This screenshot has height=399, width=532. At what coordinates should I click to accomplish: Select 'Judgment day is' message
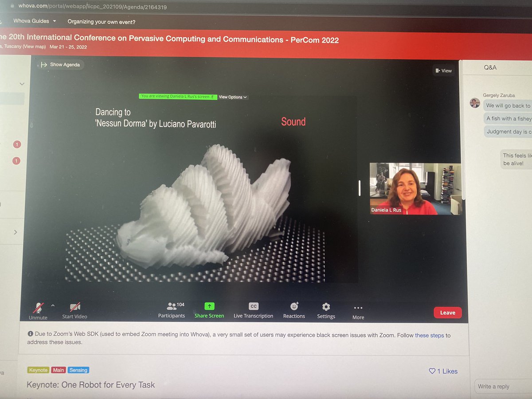click(x=508, y=132)
